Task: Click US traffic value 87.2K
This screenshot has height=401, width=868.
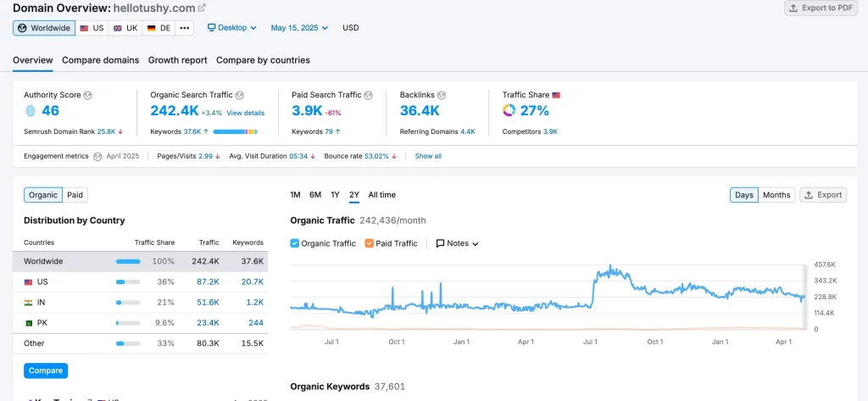Action: (208, 282)
